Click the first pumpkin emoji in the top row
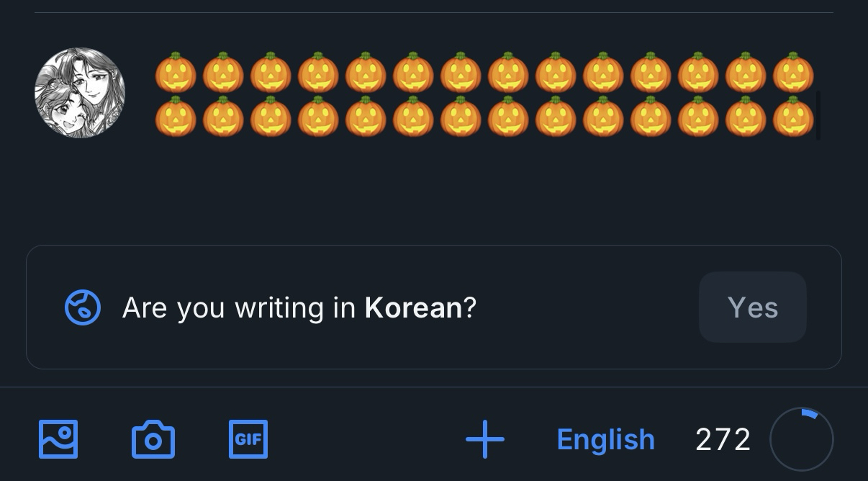The height and width of the screenshot is (481, 868). point(176,72)
